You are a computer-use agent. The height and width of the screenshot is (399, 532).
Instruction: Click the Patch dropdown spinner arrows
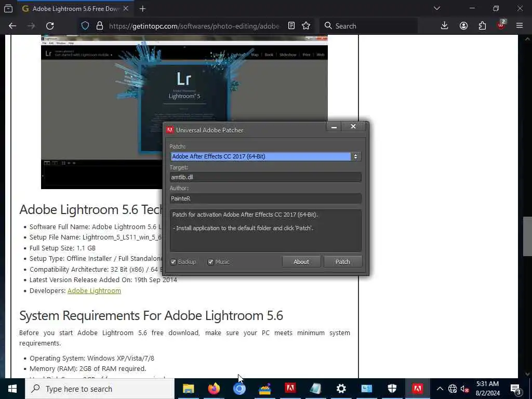pyautogui.click(x=355, y=156)
